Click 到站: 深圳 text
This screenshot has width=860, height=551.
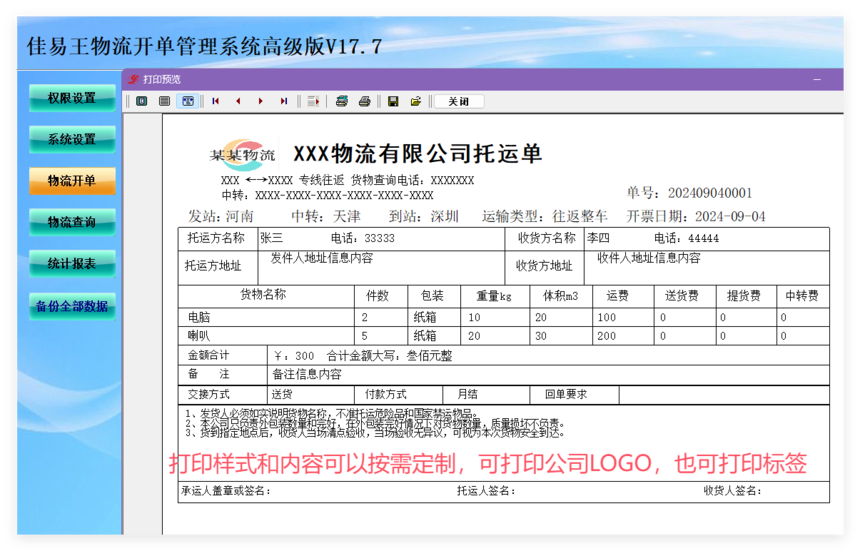pyautogui.click(x=423, y=217)
